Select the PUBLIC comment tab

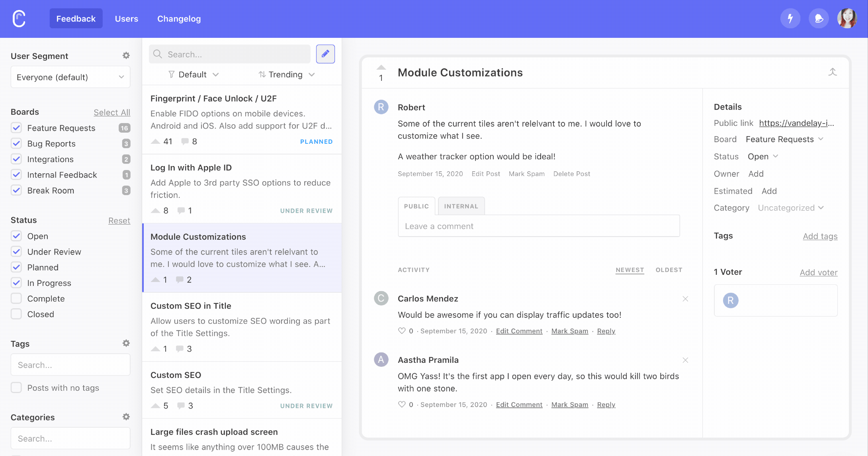pyautogui.click(x=416, y=206)
